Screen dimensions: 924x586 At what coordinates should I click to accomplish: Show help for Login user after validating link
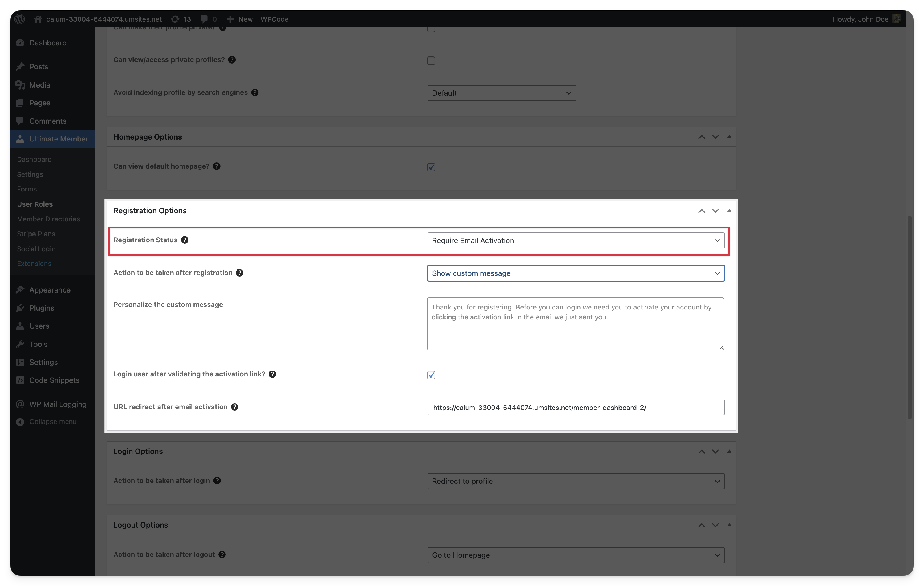[x=273, y=374]
